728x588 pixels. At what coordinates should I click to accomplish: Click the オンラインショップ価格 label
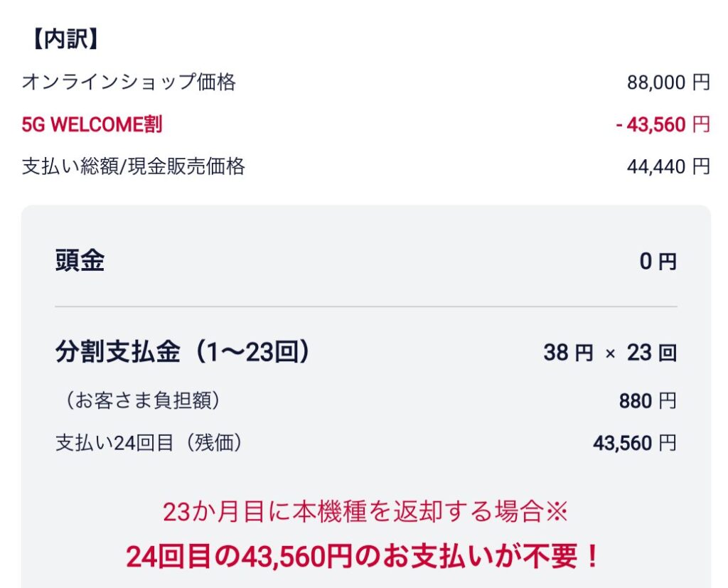(x=129, y=82)
